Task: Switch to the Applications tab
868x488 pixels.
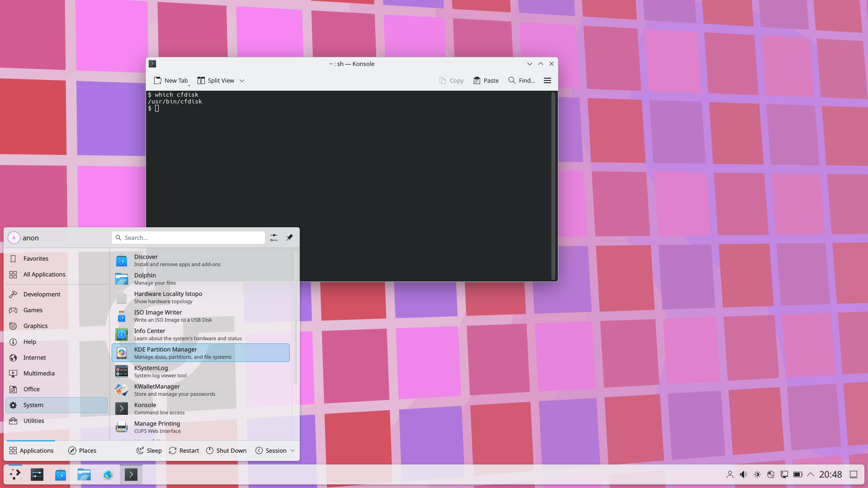Action: point(31,450)
